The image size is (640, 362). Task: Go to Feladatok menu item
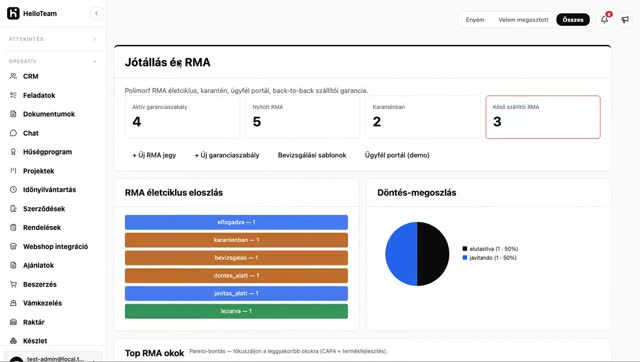click(x=39, y=95)
